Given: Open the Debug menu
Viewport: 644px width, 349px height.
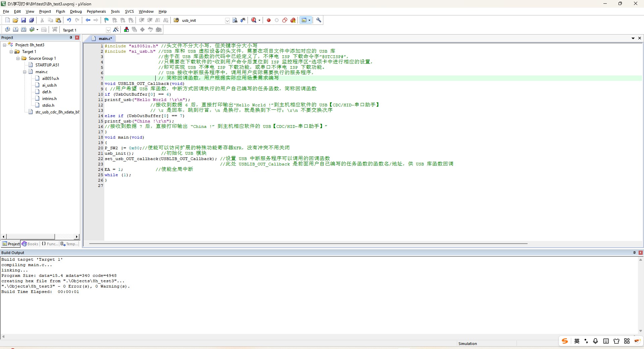Looking at the screenshot, I should 76,11.
